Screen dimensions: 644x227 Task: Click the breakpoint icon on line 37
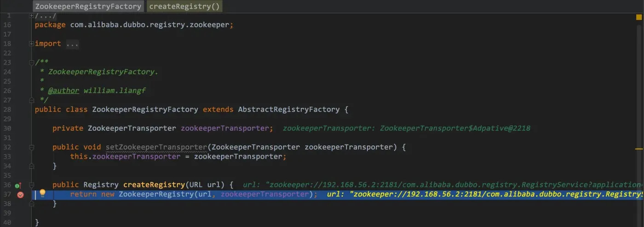coord(20,195)
